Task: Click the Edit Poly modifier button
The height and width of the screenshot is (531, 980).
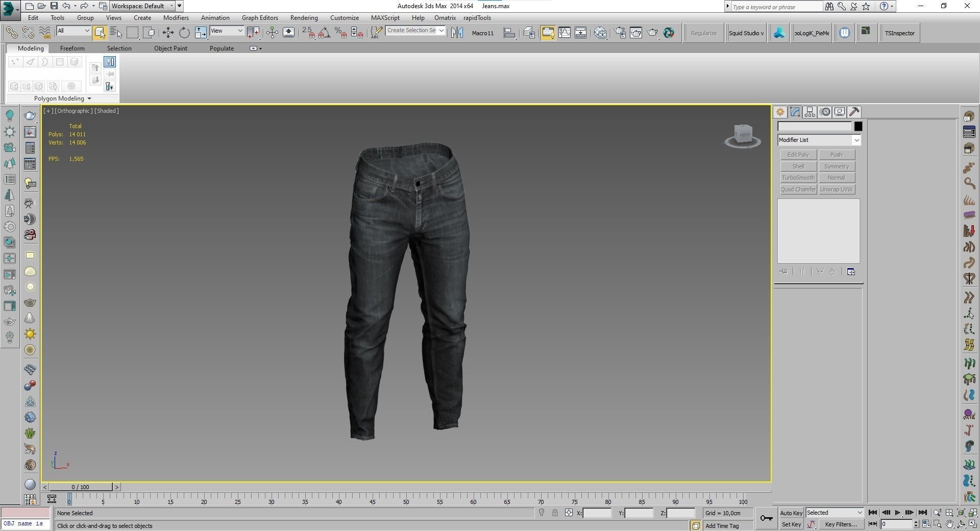Action: [x=798, y=155]
